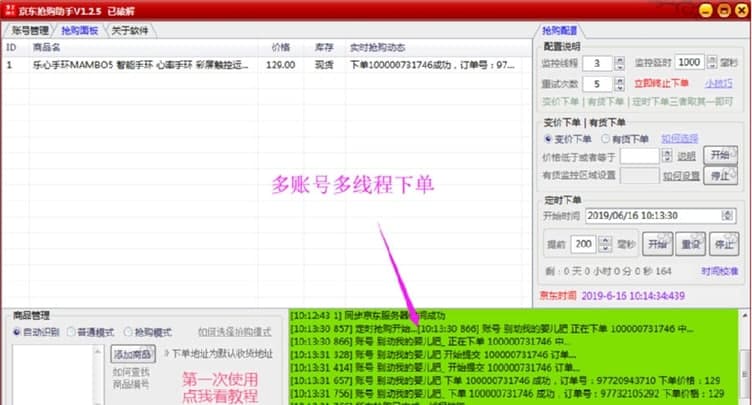Click the 库存 column header

point(324,48)
